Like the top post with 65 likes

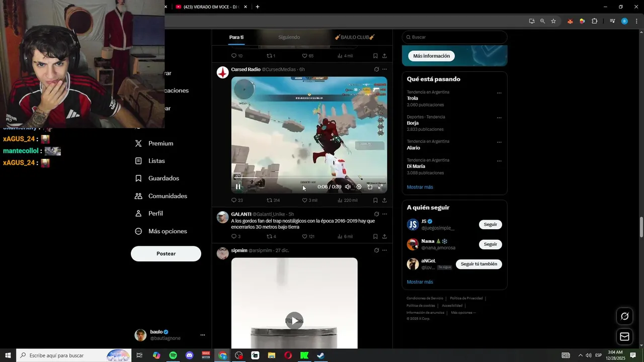click(x=307, y=56)
